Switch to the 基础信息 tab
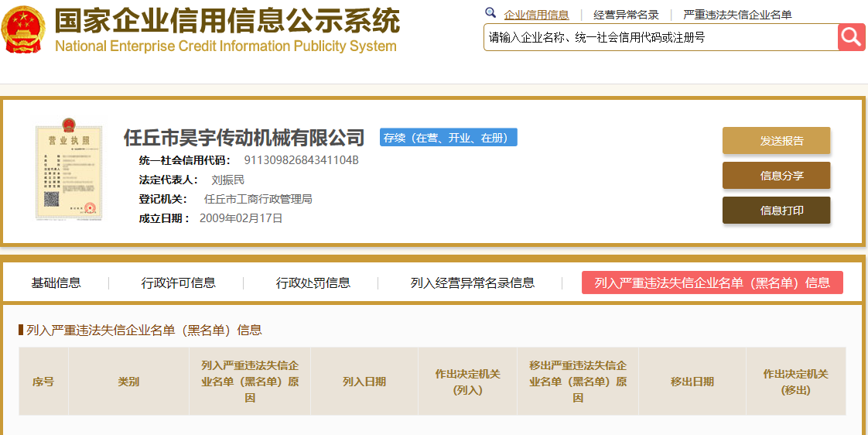 point(56,283)
